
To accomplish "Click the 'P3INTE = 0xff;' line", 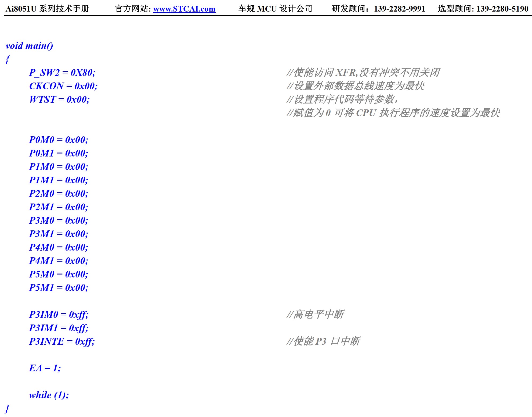I will click(x=62, y=341).
